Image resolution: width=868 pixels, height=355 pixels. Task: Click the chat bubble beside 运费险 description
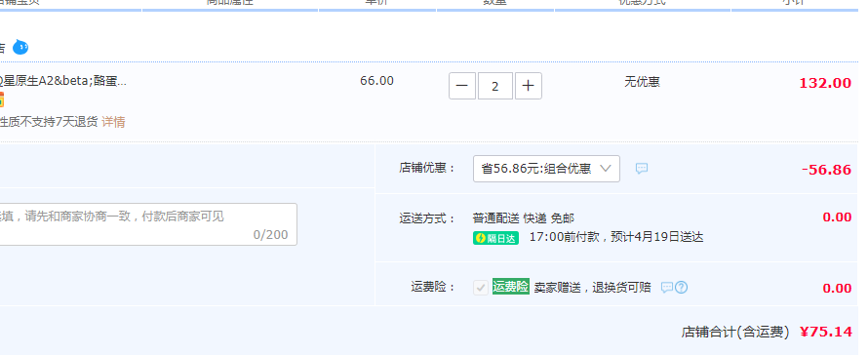(667, 288)
